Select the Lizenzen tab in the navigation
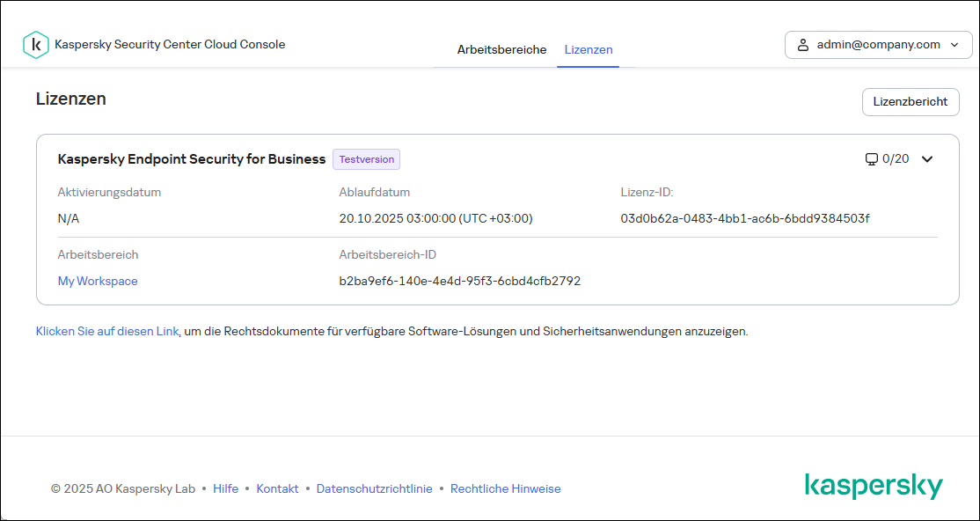The height and width of the screenshot is (521, 980). pos(588,50)
